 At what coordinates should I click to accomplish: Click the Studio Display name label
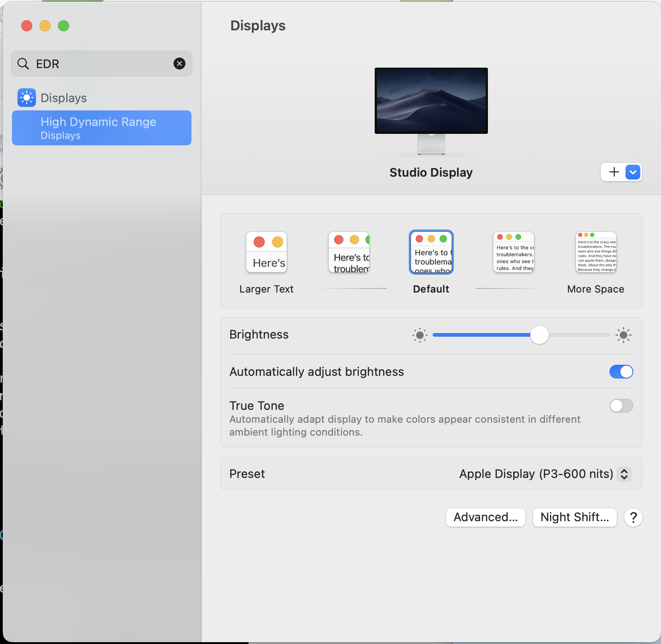coord(431,172)
